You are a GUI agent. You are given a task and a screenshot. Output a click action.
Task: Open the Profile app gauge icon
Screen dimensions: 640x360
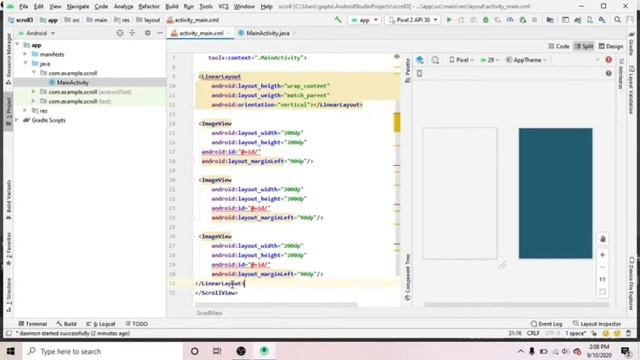(510, 20)
